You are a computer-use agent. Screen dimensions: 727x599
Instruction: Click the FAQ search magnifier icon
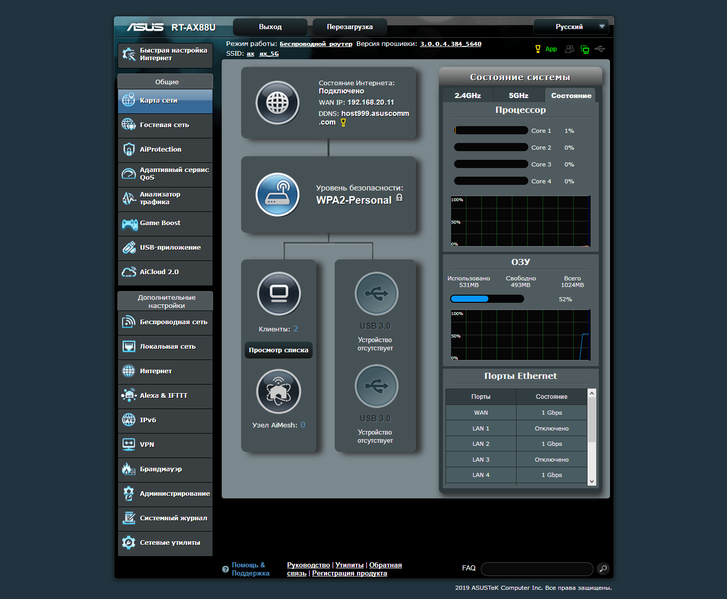pyautogui.click(x=603, y=568)
